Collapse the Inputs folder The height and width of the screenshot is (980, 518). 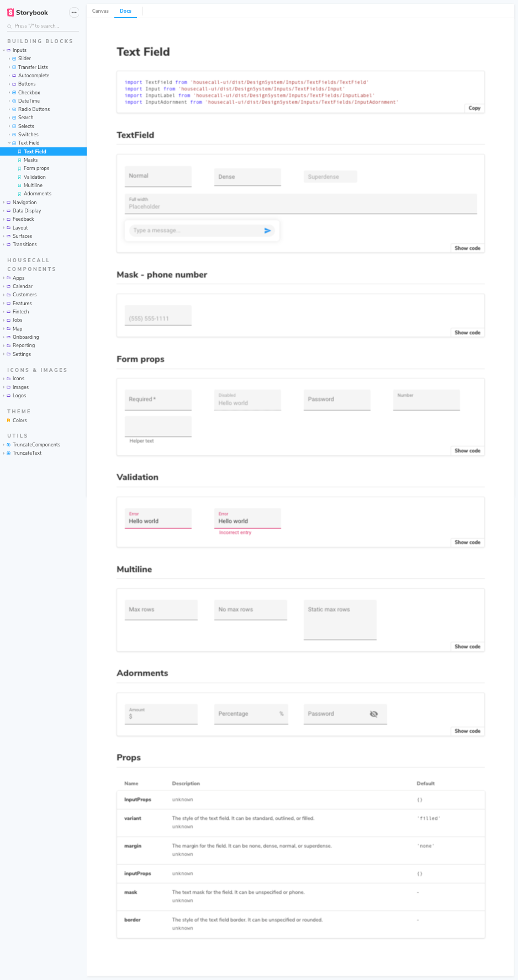coord(19,50)
